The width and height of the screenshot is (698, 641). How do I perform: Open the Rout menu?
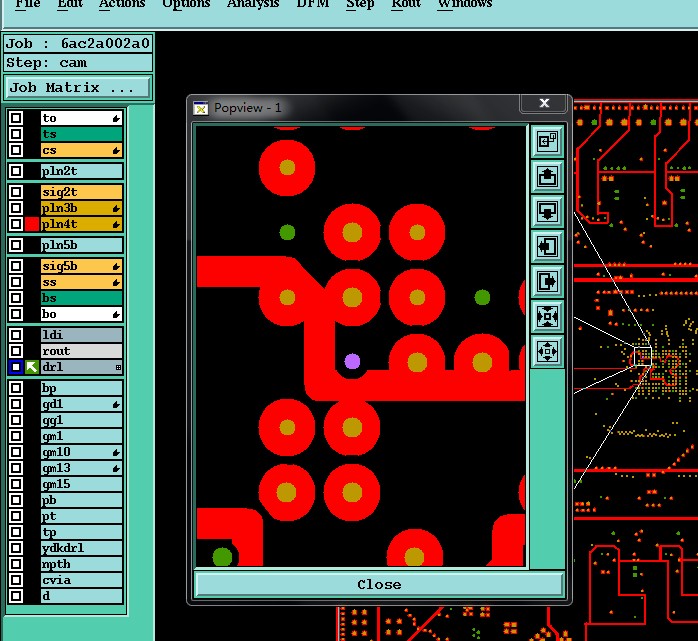(x=406, y=4)
